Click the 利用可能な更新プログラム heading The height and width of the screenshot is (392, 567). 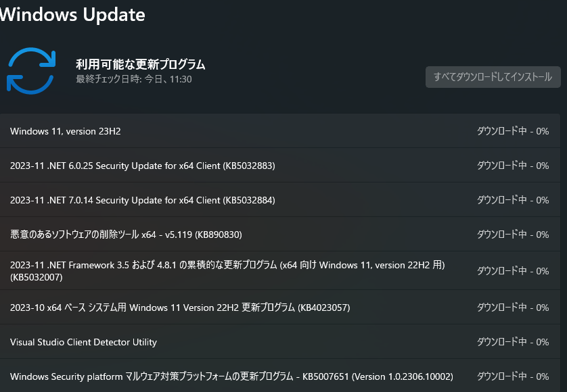[x=140, y=64]
